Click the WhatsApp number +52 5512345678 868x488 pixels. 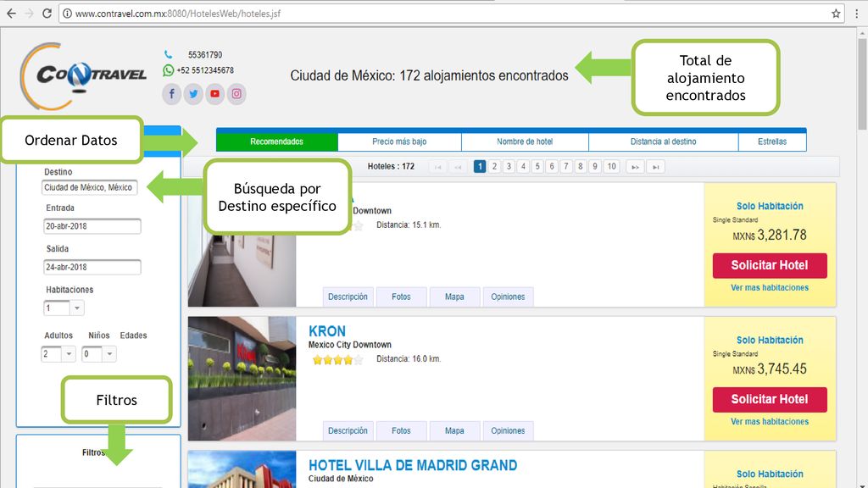click(x=205, y=70)
